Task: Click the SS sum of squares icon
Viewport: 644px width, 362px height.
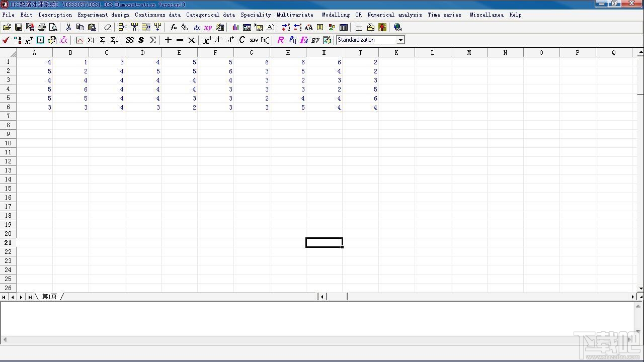Action: pyautogui.click(x=129, y=40)
